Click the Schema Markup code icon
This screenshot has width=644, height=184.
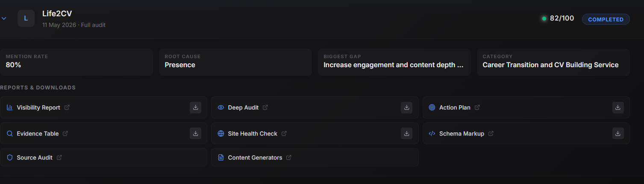pos(432,134)
